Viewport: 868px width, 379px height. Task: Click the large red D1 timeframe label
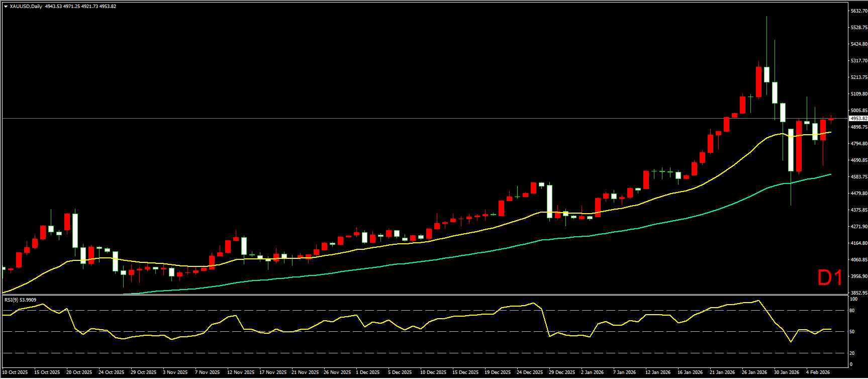pos(830,278)
